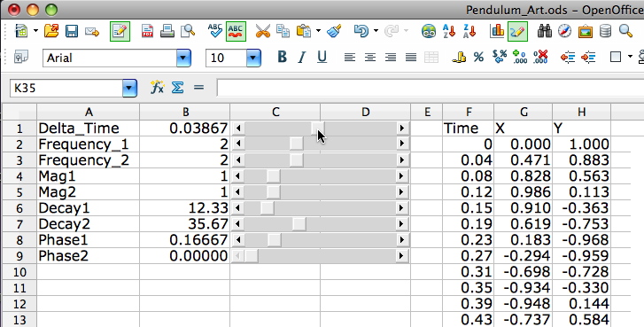Open the Arial font name dropdown

184,58
